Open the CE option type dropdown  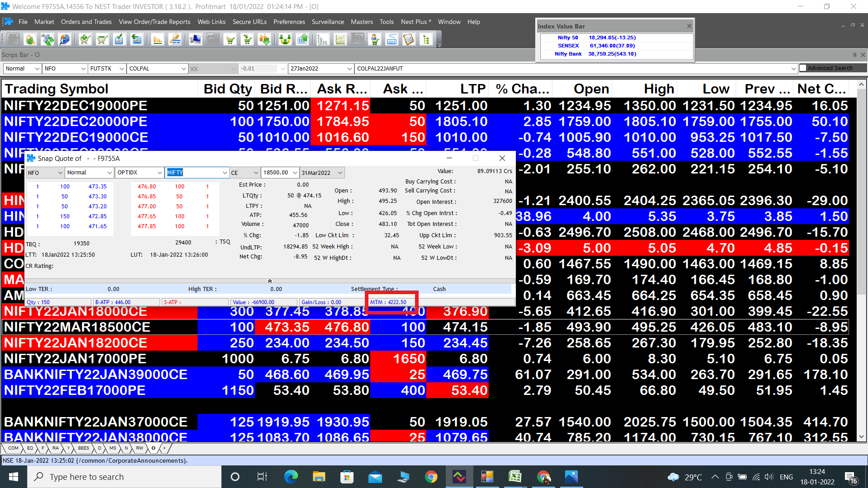(x=256, y=173)
